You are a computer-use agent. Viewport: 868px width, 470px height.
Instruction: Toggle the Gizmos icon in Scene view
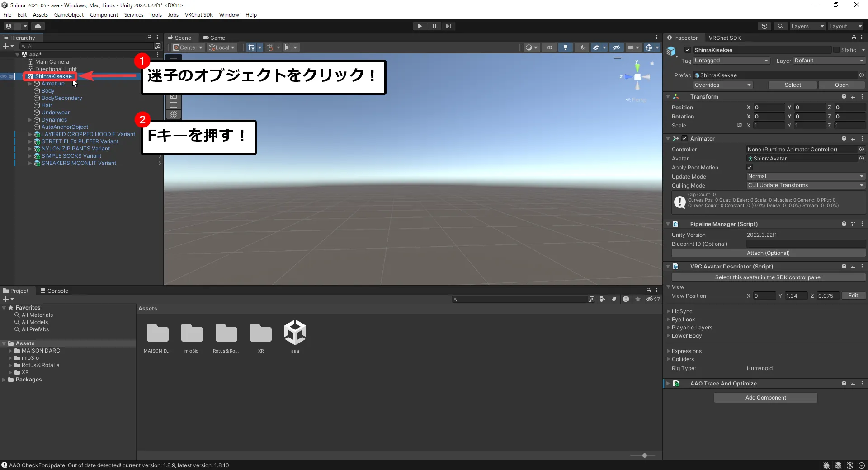click(649, 47)
